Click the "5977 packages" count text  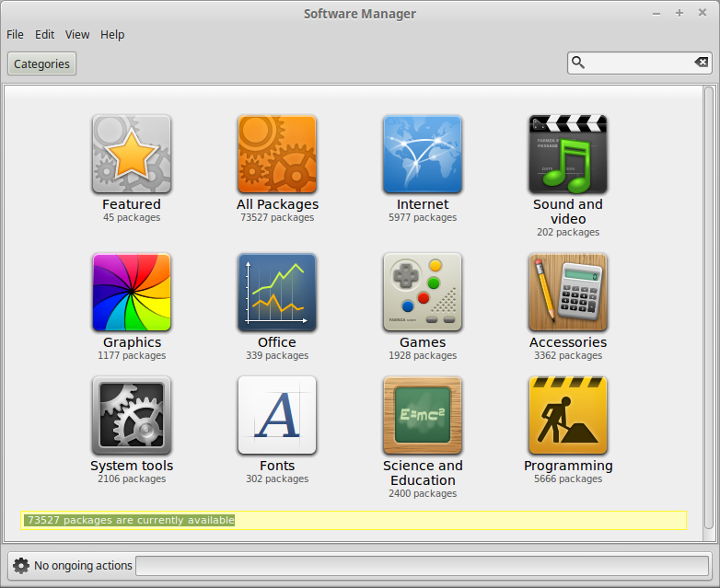(x=423, y=217)
